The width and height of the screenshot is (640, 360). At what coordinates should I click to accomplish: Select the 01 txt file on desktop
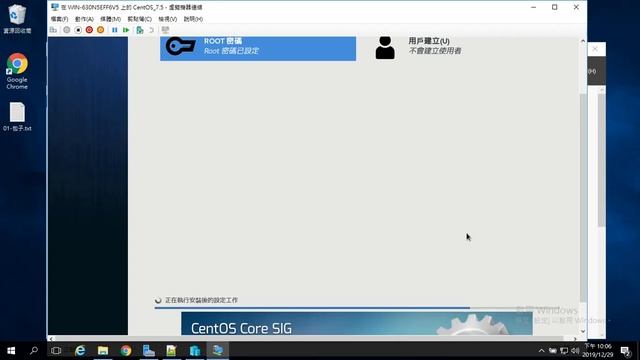17,117
